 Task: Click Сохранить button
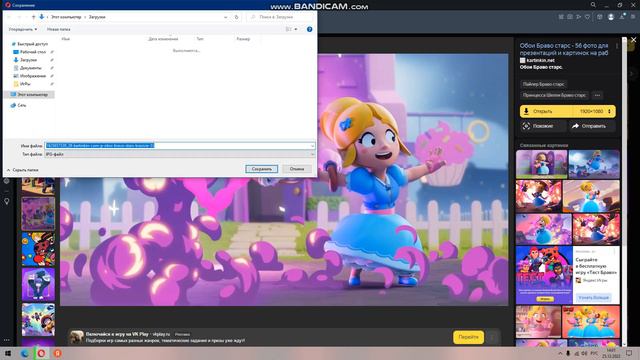(262, 169)
